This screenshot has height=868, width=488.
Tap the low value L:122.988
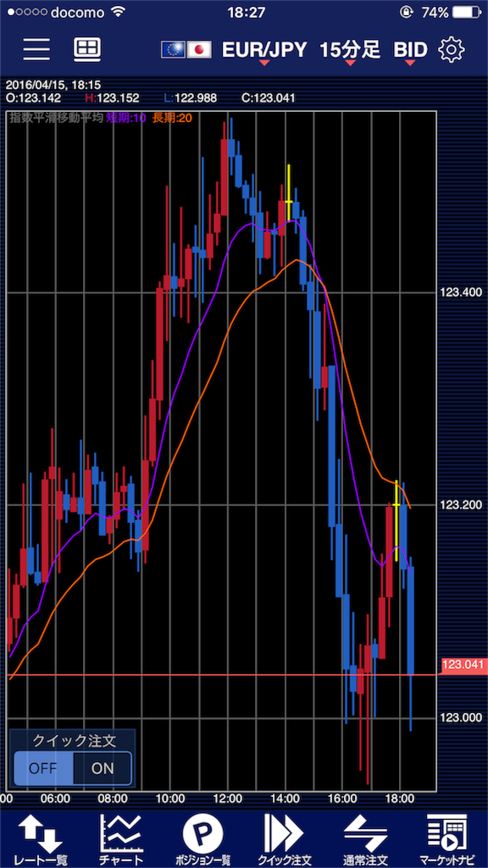pos(191,98)
